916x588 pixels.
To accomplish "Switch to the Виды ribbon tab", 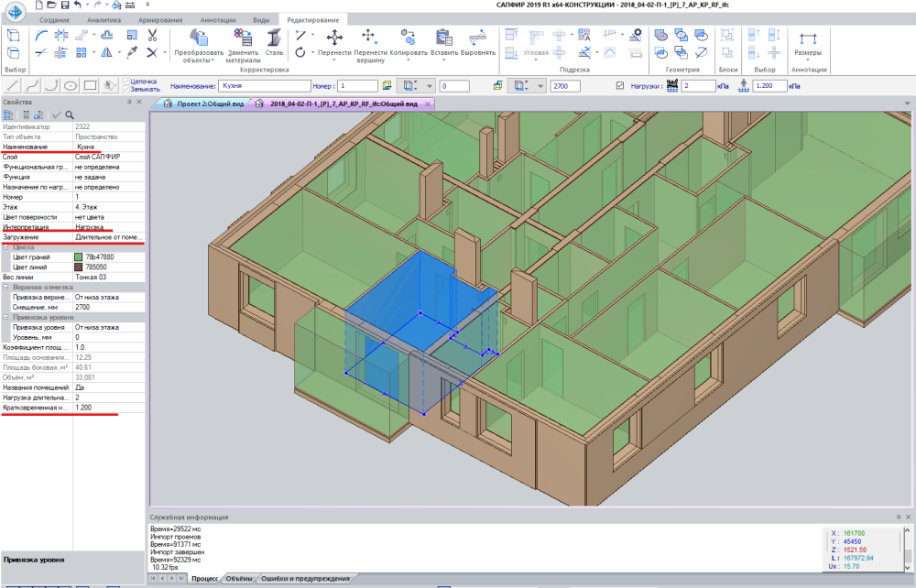I will click(x=261, y=20).
